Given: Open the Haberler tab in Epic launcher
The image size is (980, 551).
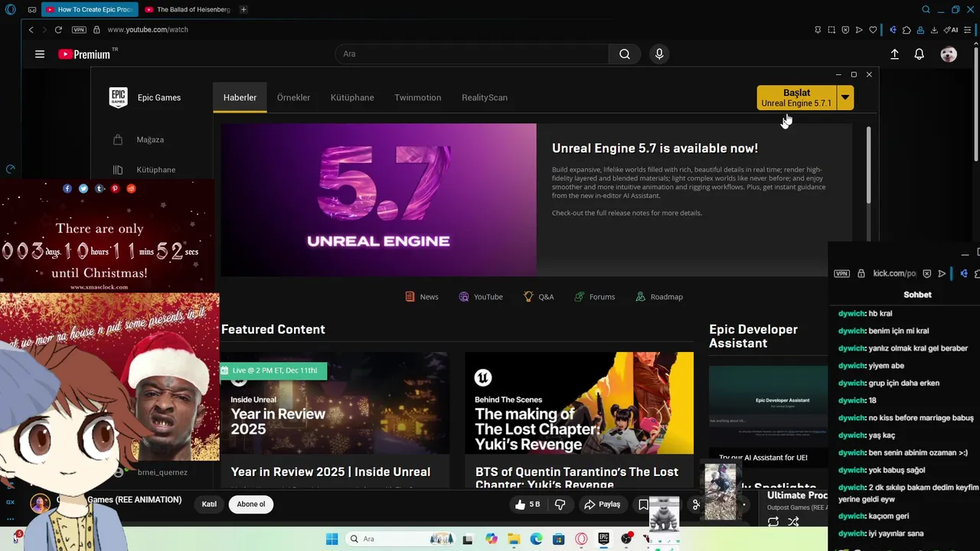Looking at the screenshot, I should (240, 98).
